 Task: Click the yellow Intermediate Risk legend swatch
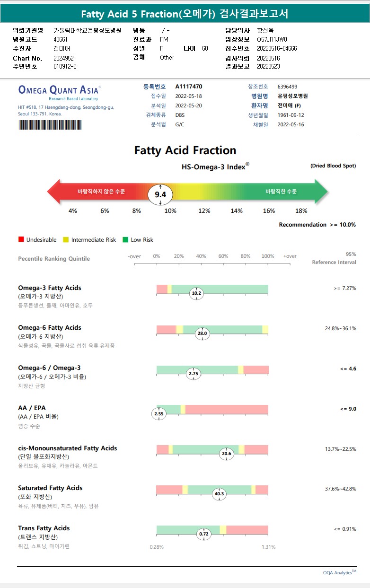coord(66,240)
